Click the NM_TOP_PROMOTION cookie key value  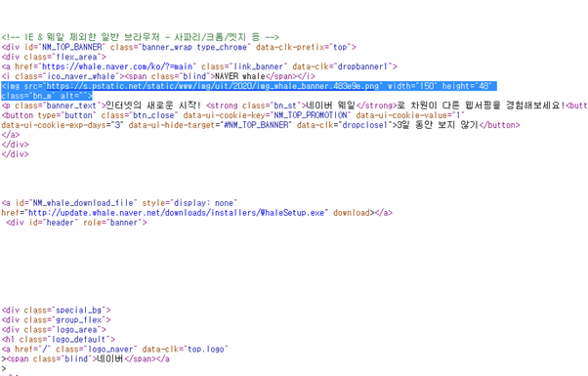click(311, 115)
